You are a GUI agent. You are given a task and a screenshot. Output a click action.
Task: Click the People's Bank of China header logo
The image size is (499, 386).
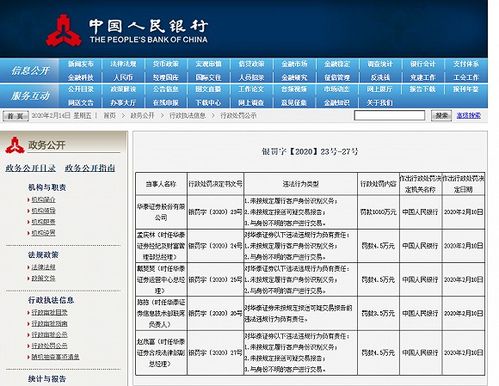tap(127, 30)
